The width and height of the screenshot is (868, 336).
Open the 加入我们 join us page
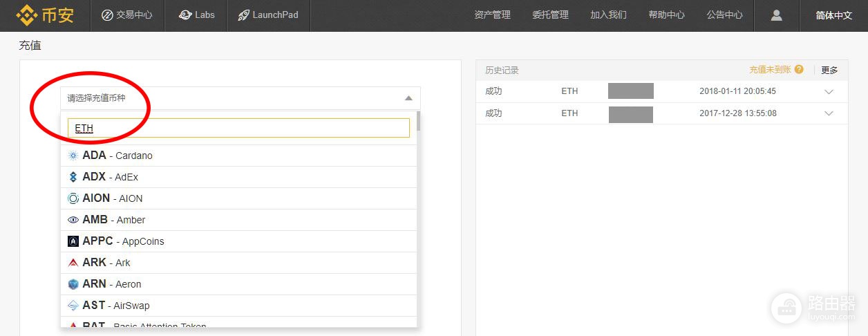[609, 15]
